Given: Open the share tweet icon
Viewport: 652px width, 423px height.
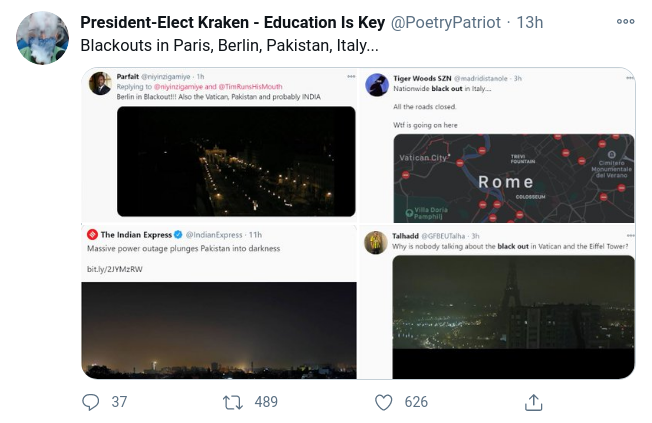Looking at the screenshot, I should point(533,401).
